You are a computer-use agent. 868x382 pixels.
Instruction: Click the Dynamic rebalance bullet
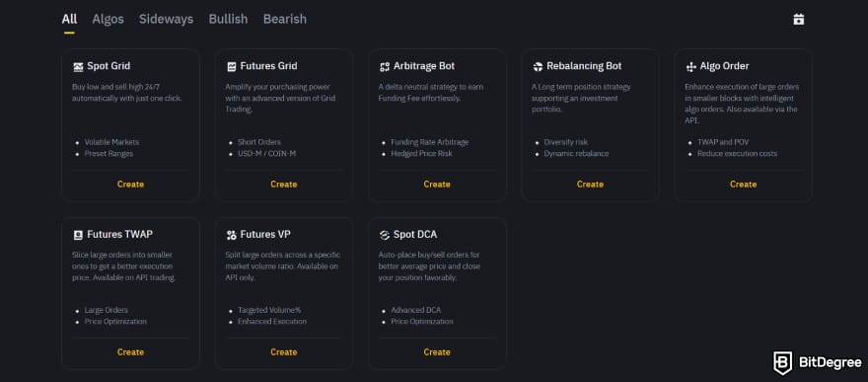click(x=576, y=153)
